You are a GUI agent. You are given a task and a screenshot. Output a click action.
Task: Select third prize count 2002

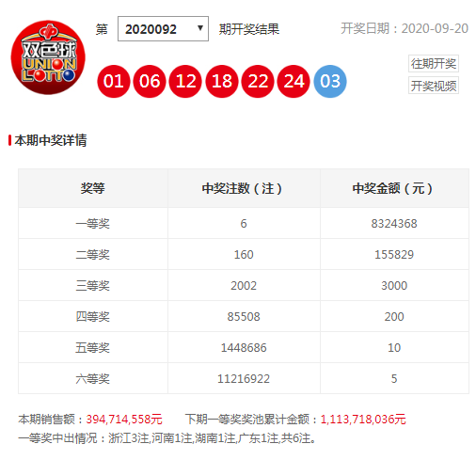pos(244,286)
